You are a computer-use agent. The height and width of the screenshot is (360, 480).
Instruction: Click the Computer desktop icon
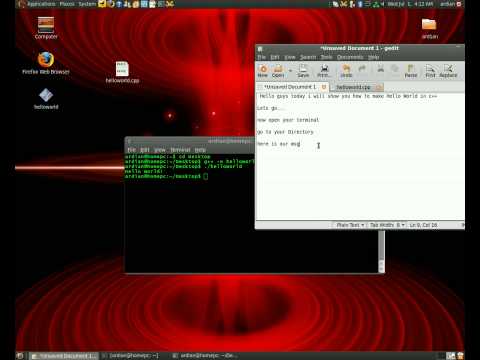click(46, 28)
